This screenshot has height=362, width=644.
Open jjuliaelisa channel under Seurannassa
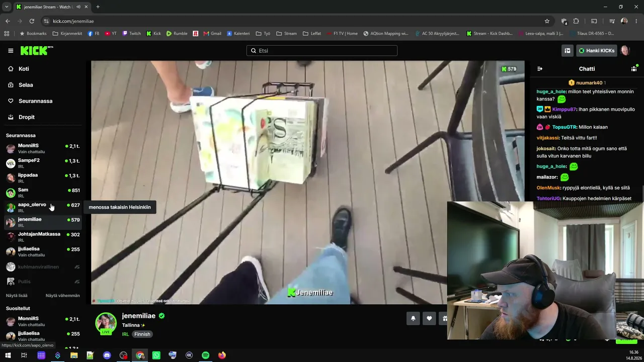pos(43,251)
